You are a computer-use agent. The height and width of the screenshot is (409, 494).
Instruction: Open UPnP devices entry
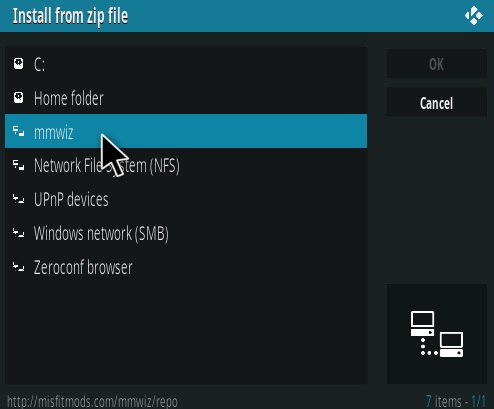coord(186,199)
